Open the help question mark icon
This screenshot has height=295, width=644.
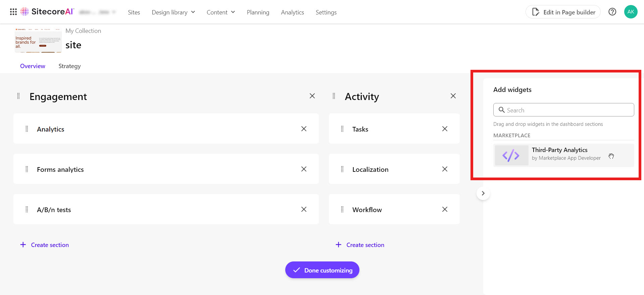[612, 12]
